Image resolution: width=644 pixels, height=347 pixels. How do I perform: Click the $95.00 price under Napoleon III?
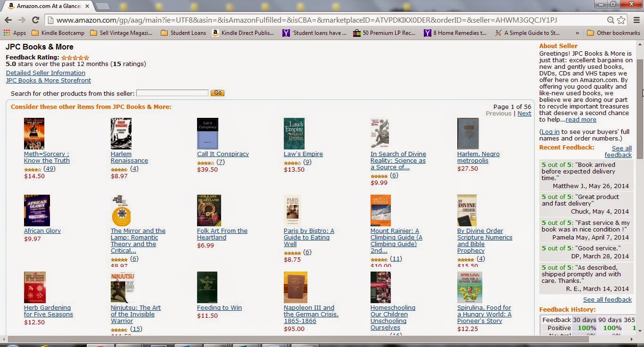click(294, 329)
